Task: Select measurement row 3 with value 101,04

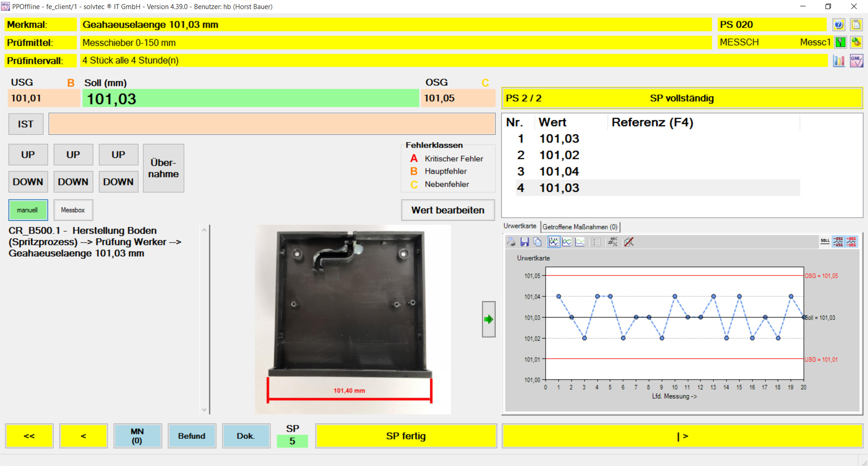Action: click(559, 171)
